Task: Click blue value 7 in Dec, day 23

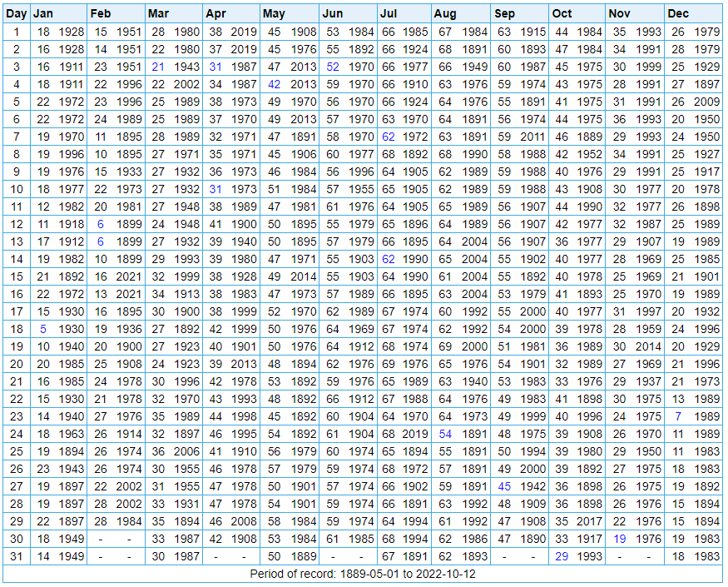Action: 678,416
